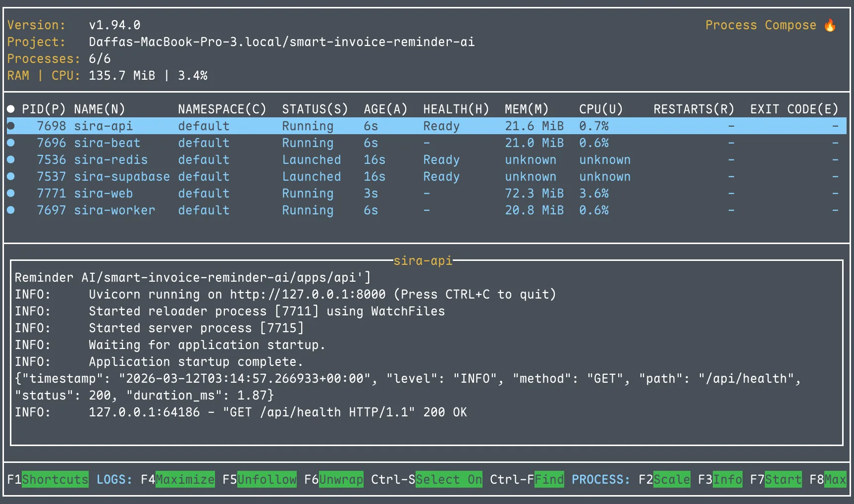Screen dimensions: 854x504
Task: Start the selected process with F7
Action: click(783, 479)
